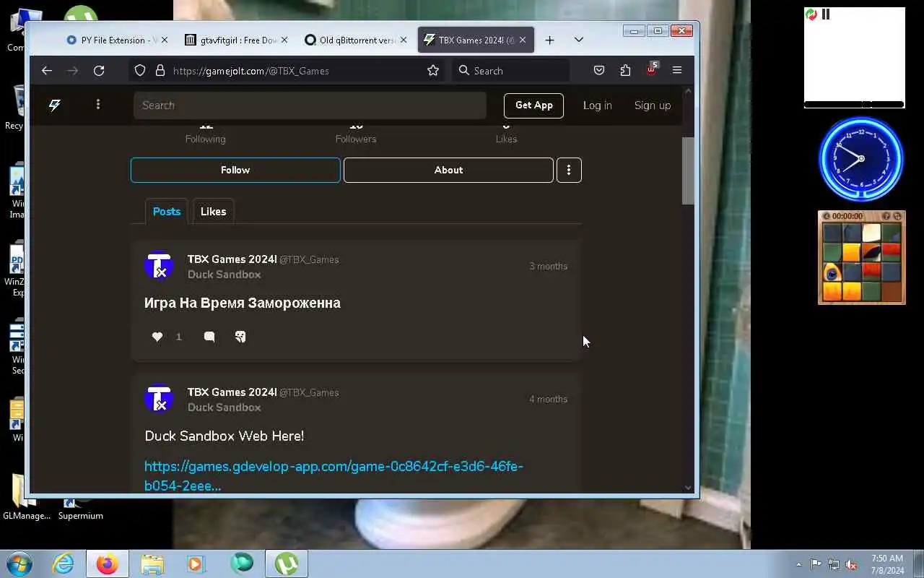Viewport: 924px width, 578px height.
Task: Close the TBX Games 2024 tab
Action: tap(523, 40)
